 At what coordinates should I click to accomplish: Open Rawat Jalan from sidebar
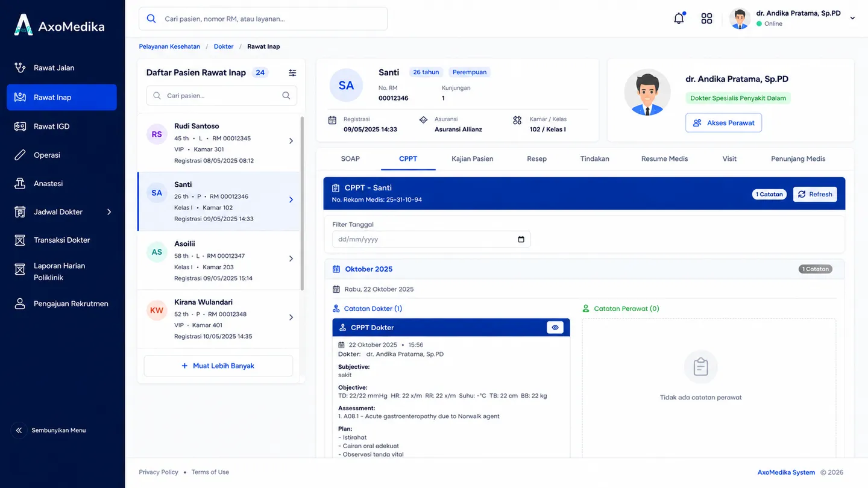click(61, 67)
